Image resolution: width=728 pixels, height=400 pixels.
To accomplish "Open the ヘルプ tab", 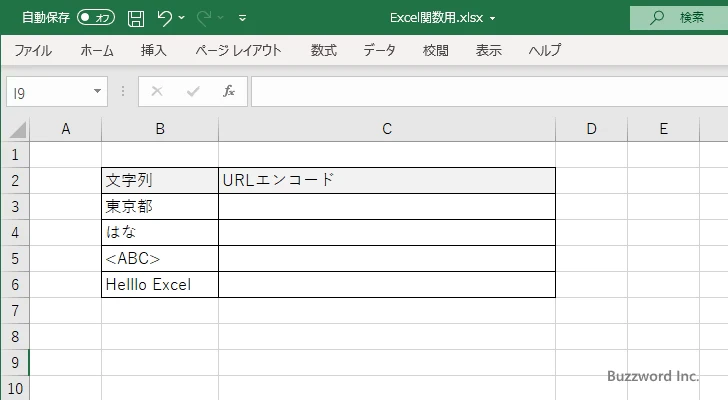I will coord(545,50).
